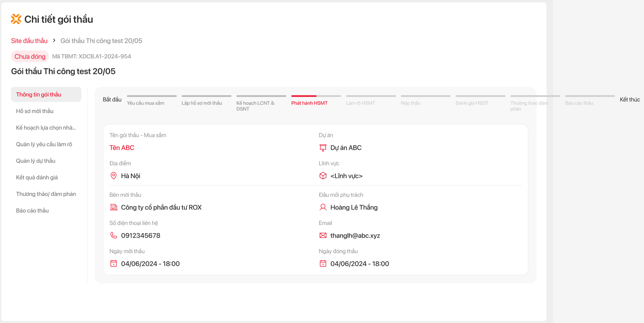This screenshot has width=644, height=323.
Task: Open the Kết quả đánh giá section
Action: 37,177
